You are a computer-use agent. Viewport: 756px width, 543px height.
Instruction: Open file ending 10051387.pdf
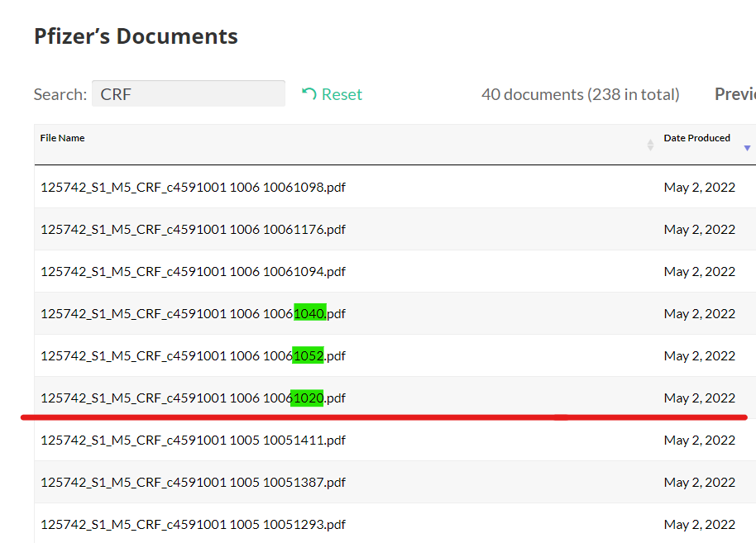(193, 483)
